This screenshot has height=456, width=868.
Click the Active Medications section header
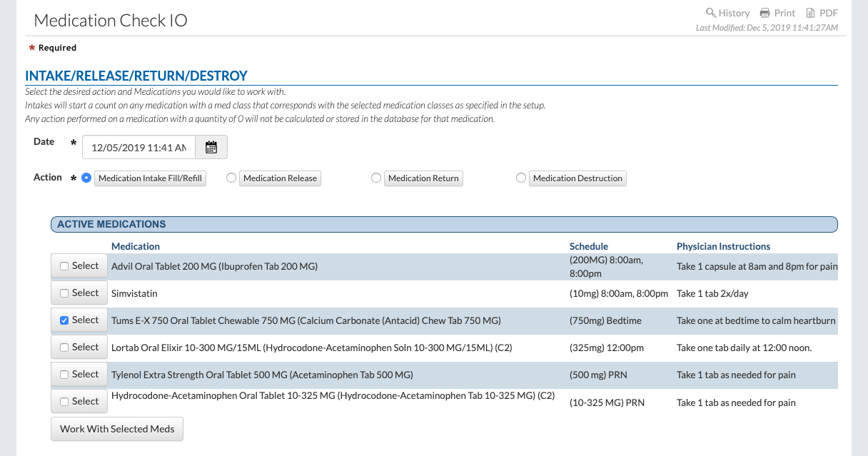pos(443,224)
